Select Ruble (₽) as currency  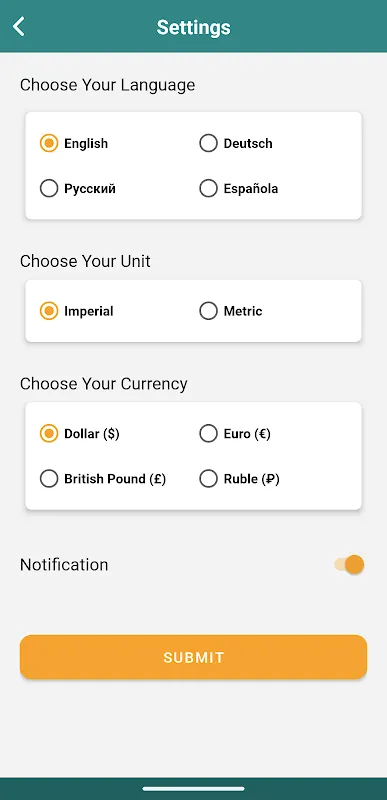point(208,479)
